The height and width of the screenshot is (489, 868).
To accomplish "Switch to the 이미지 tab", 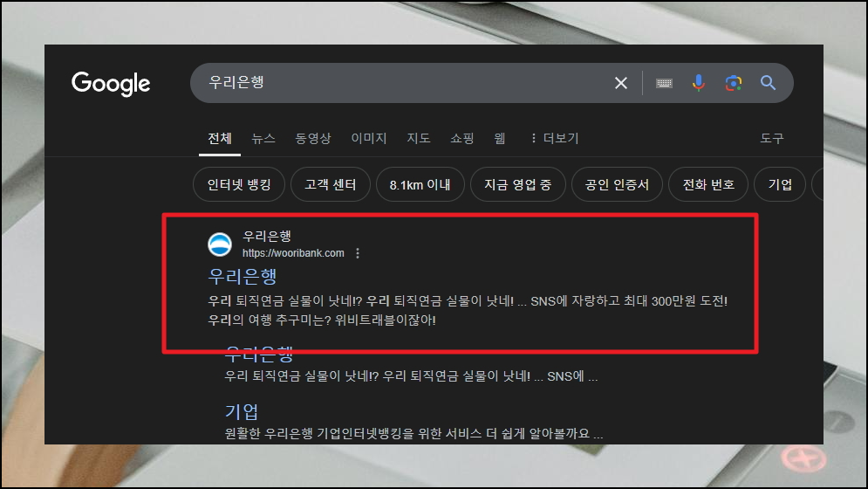I will coord(369,138).
